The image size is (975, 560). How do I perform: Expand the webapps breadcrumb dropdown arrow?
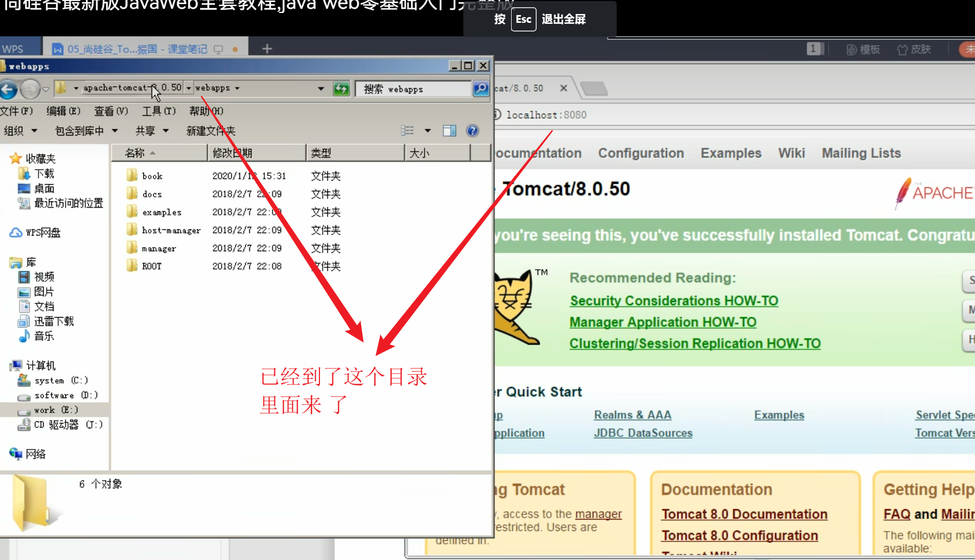coord(237,88)
